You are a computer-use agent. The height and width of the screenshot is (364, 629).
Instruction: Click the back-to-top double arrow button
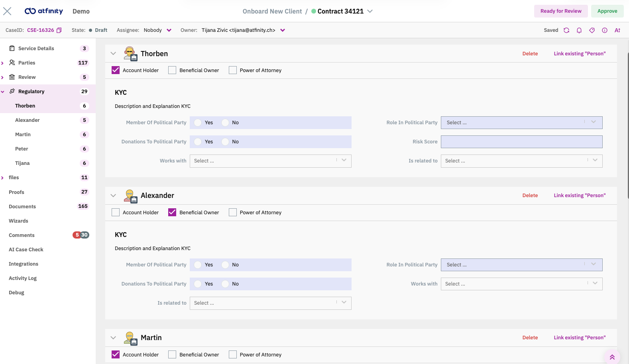click(x=612, y=357)
